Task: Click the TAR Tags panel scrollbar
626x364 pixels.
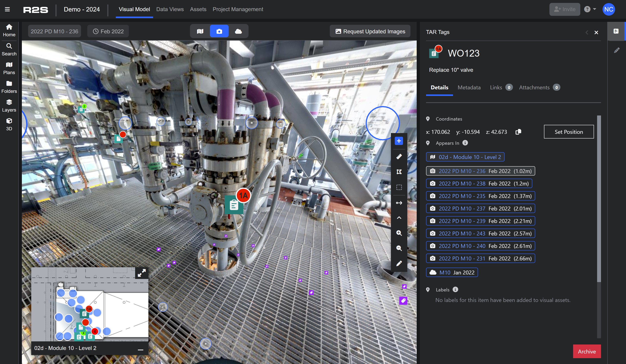Action: 599,199
